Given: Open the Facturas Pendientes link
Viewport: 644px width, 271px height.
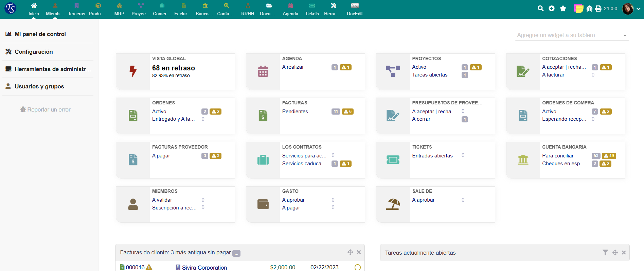Looking at the screenshot, I should (295, 112).
